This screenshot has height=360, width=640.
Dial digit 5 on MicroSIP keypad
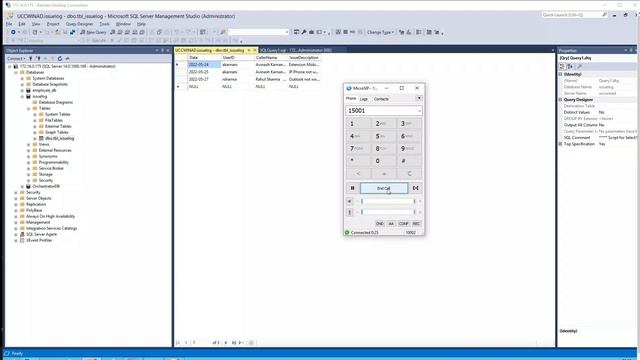(383, 136)
